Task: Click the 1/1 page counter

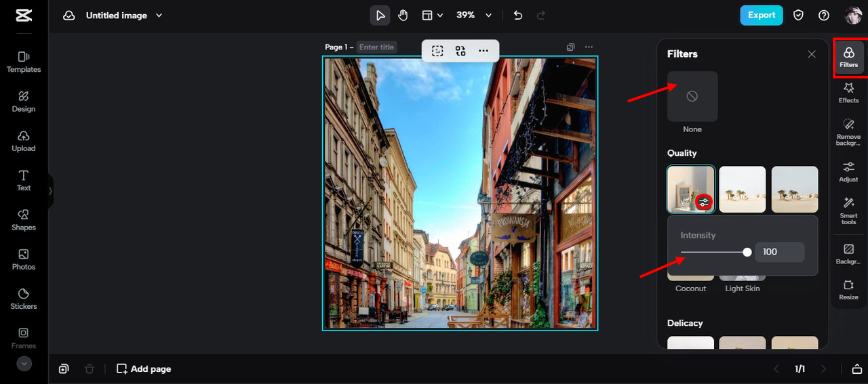Action: 800,369
